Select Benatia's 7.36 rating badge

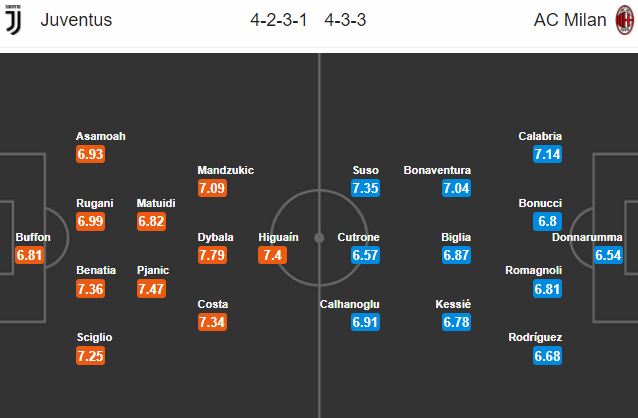[91, 289]
